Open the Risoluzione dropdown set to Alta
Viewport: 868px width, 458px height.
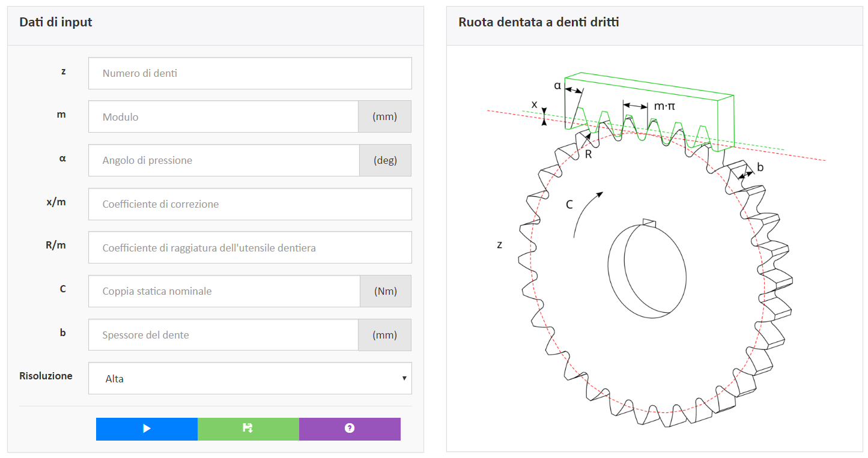point(250,378)
